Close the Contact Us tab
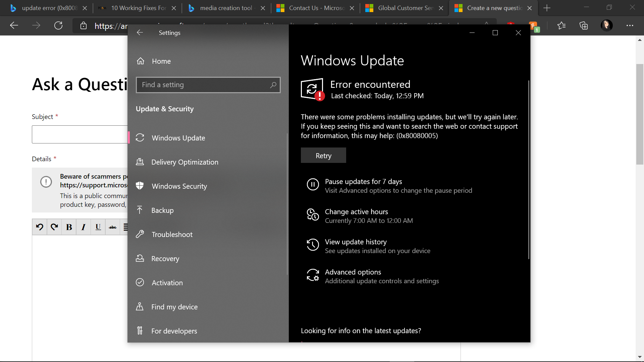The image size is (644, 362). click(352, 8)
